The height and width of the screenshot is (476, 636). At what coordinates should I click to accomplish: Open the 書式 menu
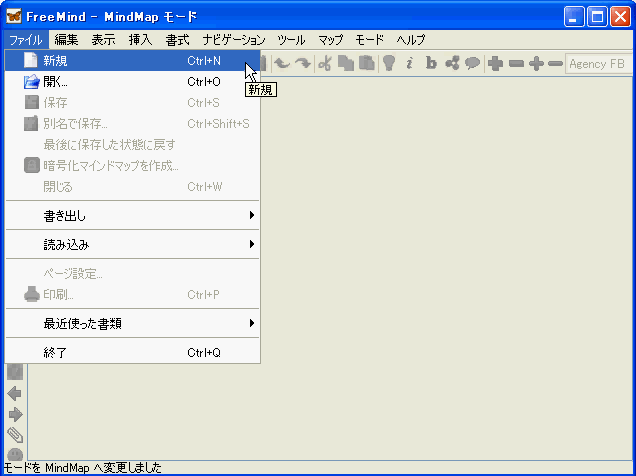pos(178,40)
